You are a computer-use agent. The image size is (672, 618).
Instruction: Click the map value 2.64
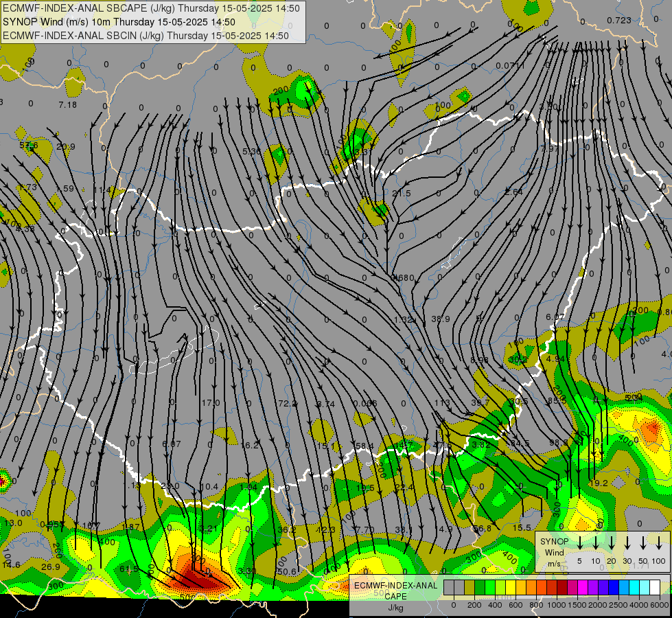pos(513,192)
